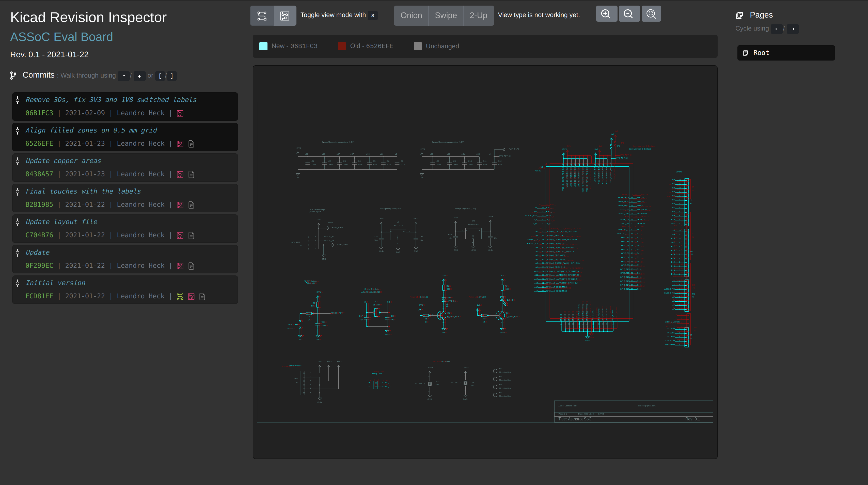Click the Commits branch icon

click(13, 76)
